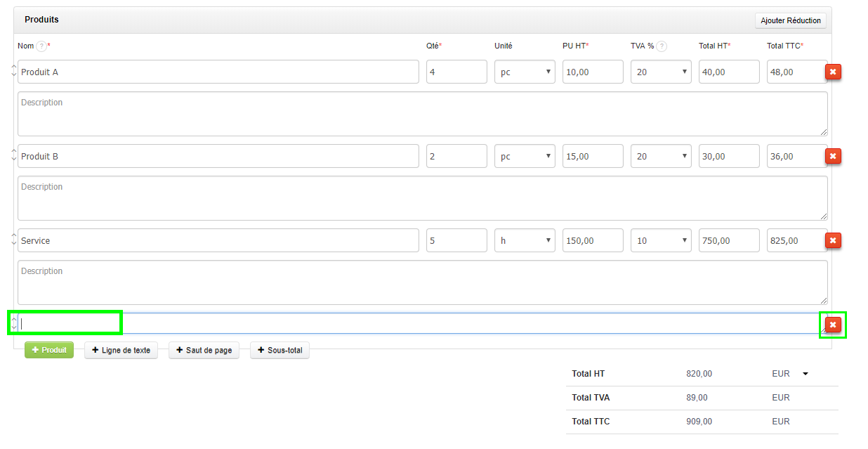The height and width of the screenshot is (449, 868).
Task: Expand the TVA rate dropdown for Produit B
Action: pyautogui.click(x=660, y=156)
